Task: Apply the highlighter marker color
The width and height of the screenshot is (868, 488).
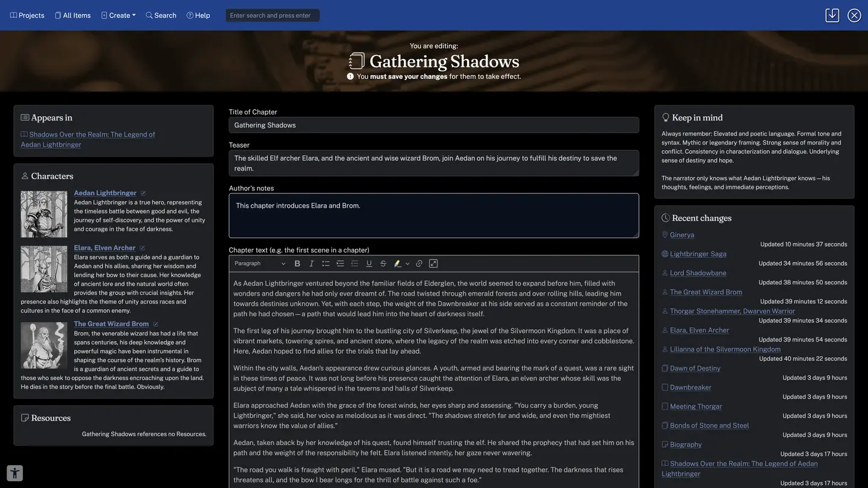Action: click(x=397, y=264)
